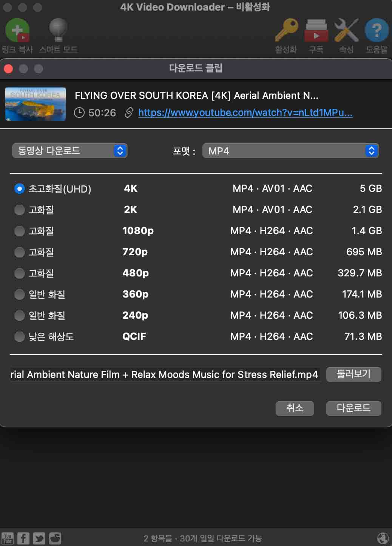Click the status text 2 항목들 · 30개 일일 다운로드 가능
The image size is (392, 546).
pyautogui.click(x=202, y=538)
